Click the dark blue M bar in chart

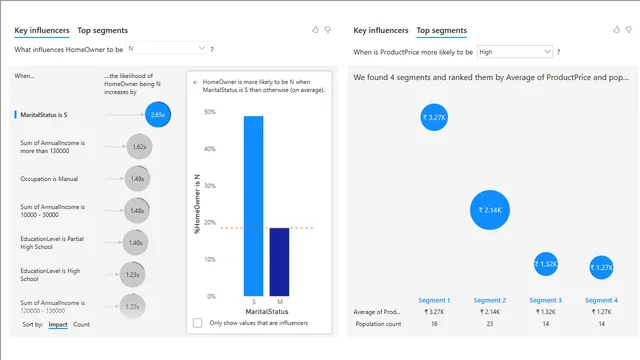pos(279,262)
